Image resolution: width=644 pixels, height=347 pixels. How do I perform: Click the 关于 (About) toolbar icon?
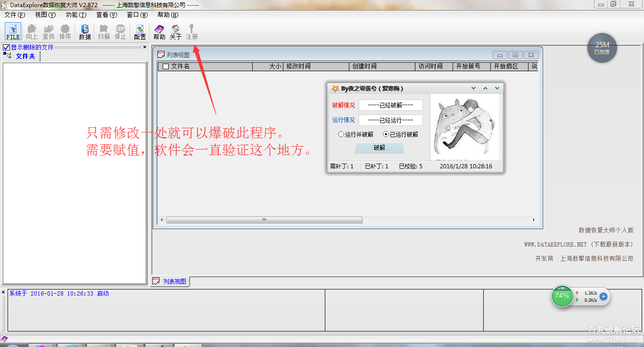pyautogui.click(x=175, y=31)
